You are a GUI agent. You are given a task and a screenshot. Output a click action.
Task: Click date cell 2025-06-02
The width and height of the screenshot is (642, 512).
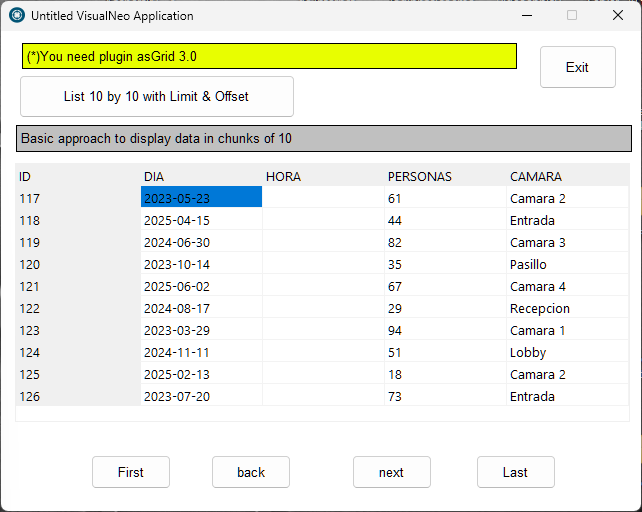[x=201, y=286]
